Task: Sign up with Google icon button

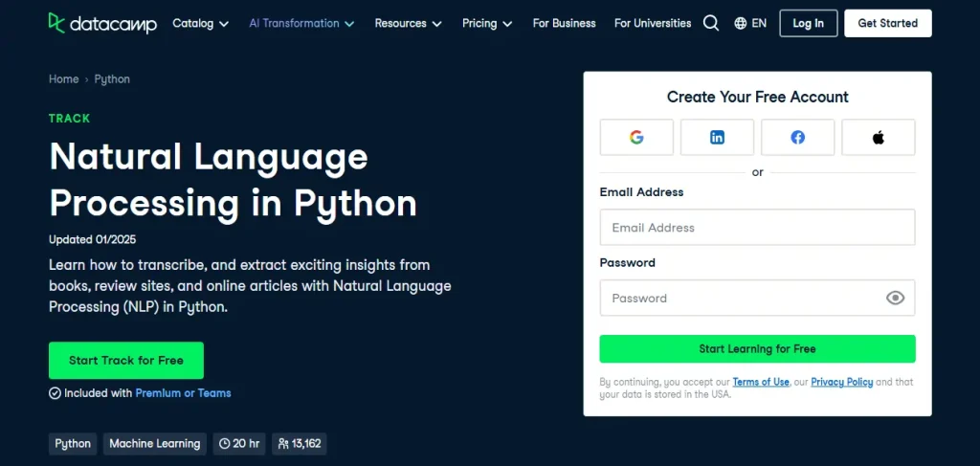Action: 636,138
